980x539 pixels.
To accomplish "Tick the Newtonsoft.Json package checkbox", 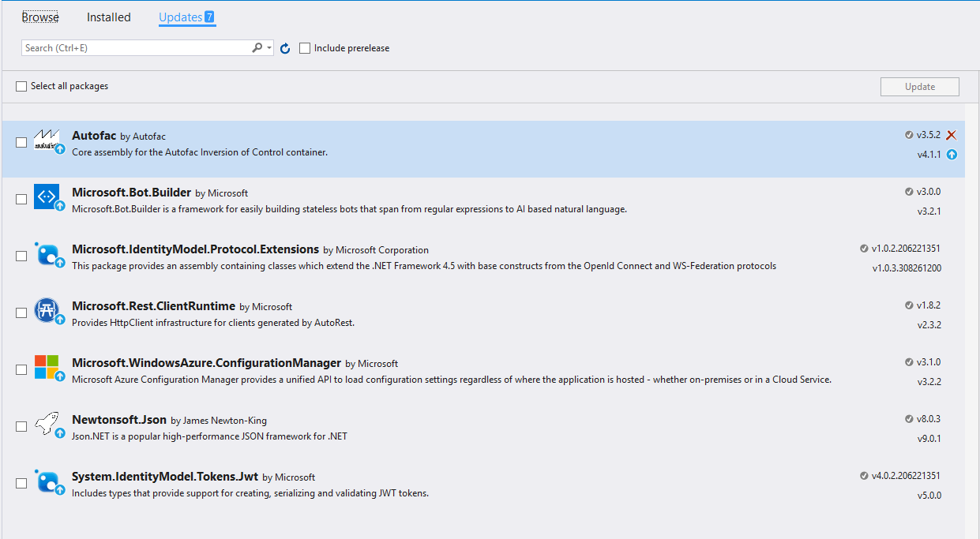I will click(x=21, y=427).
